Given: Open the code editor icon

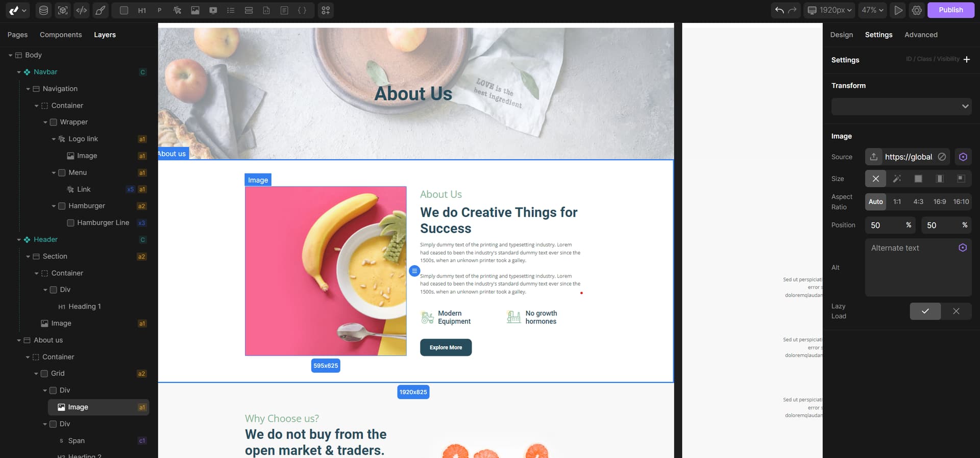Looking at the screenshot, I should tap(81, 10).
